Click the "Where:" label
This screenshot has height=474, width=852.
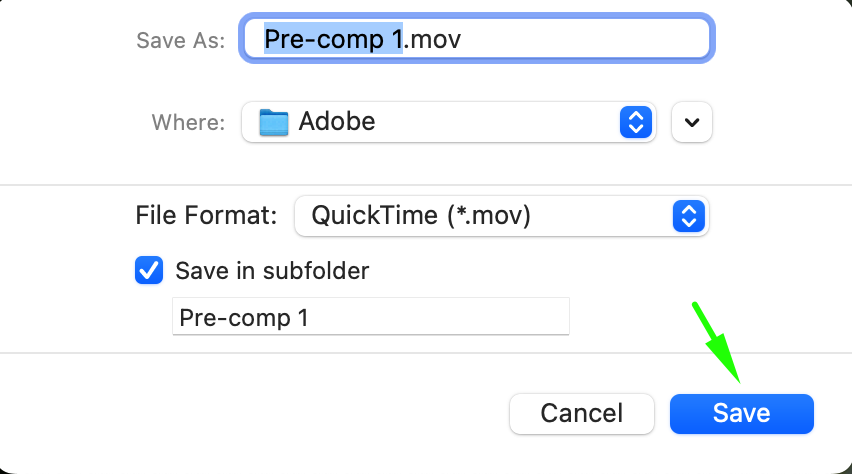click(189, 122)
